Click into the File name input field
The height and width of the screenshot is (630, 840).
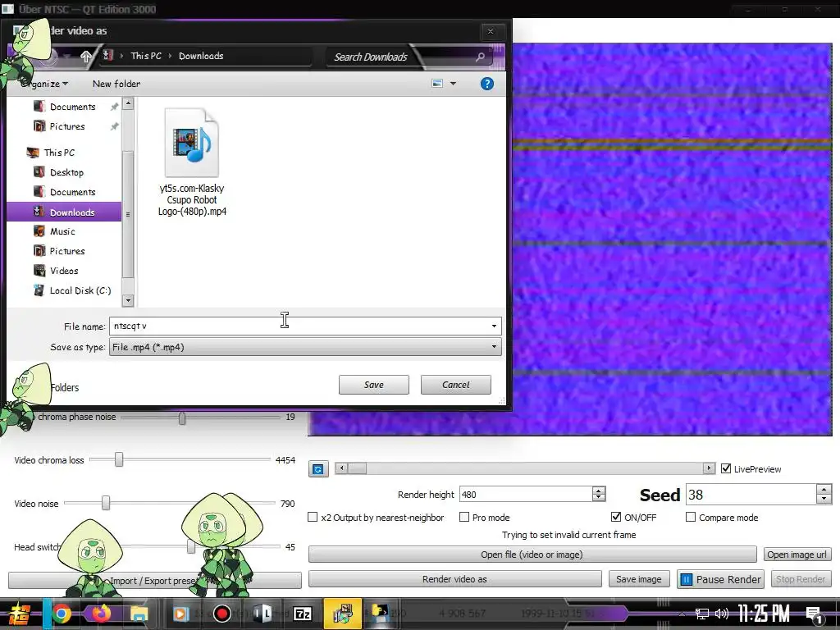(300, 326)
